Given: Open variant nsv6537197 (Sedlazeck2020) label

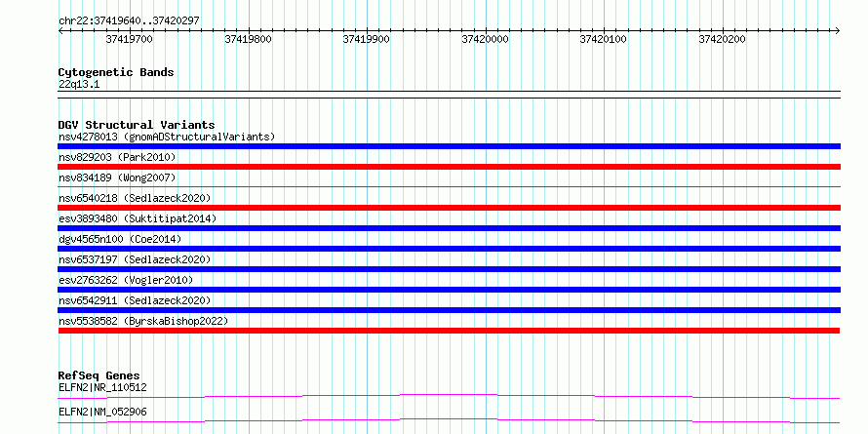Looking at the screenshot, I should [x=135, y=259].
